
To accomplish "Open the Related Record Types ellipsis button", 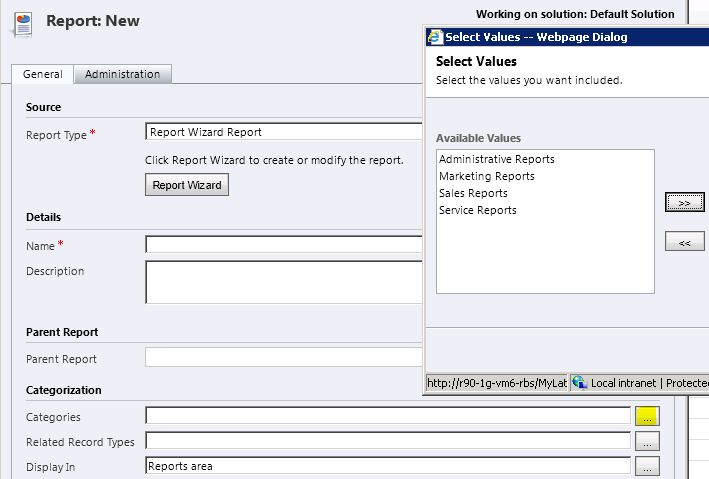I will (647, 441).
